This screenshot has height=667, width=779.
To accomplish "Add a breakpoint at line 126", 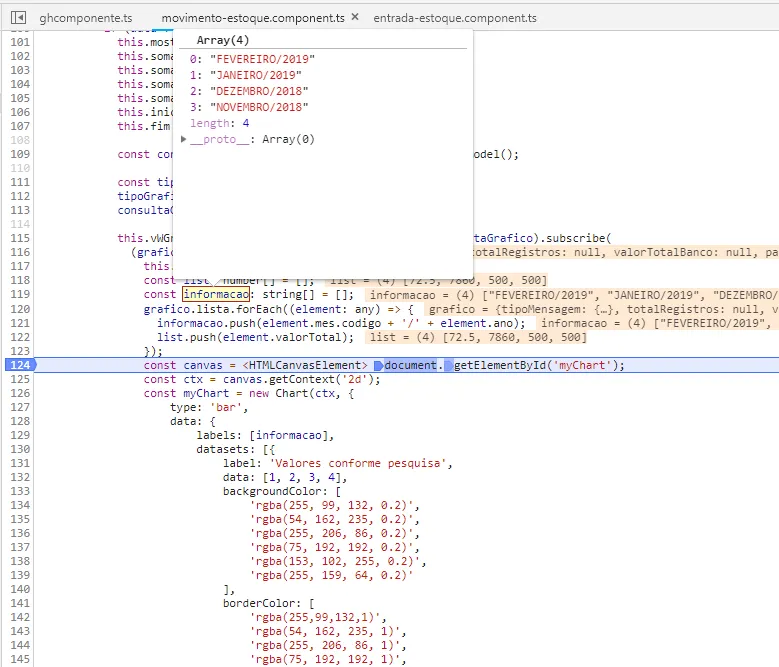I will click(x=19, y=393).
